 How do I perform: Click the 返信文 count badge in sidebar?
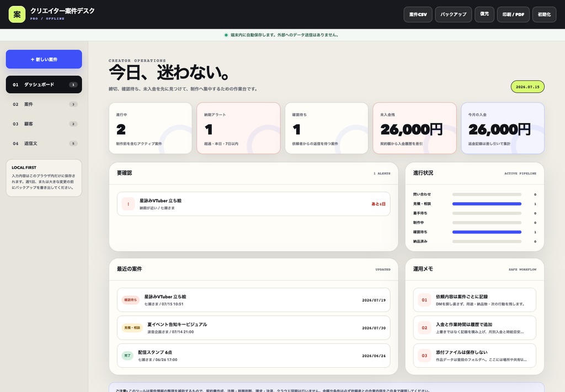point(73,143)
